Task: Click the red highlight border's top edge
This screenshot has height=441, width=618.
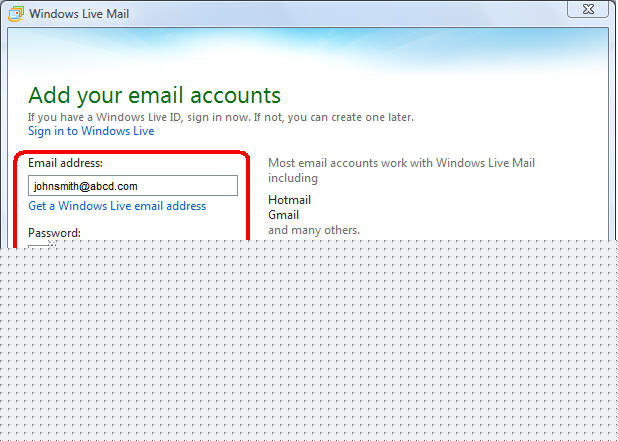Action: (132, 150)
